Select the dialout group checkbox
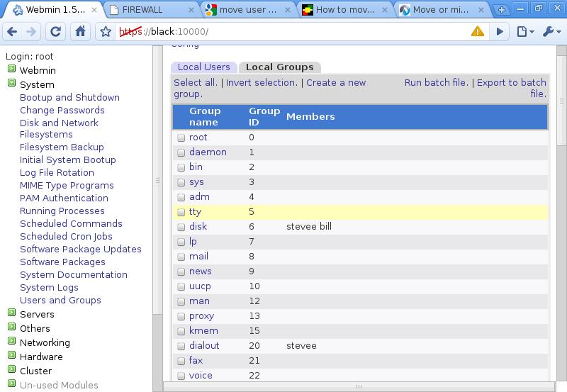Screen dimensions: 567x392 coord(181,346)
